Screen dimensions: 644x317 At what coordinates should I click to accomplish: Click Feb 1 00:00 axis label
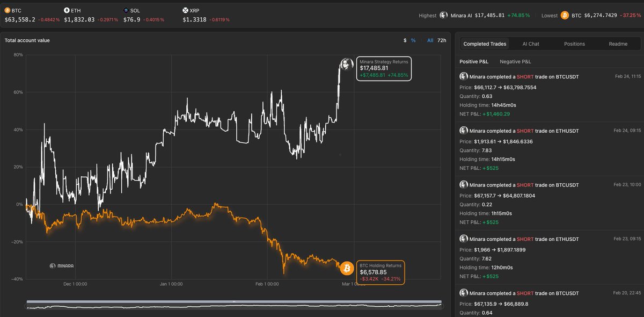(x=267, y=284)
